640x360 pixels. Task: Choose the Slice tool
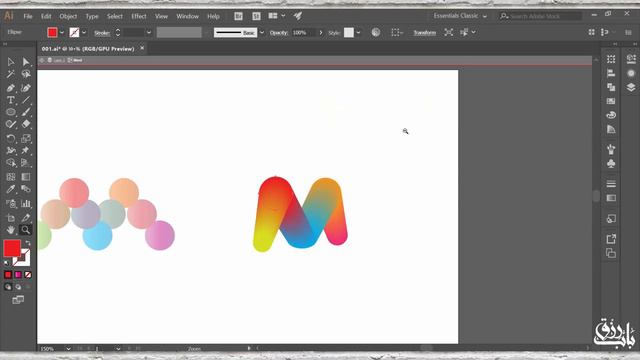[26, 218]
